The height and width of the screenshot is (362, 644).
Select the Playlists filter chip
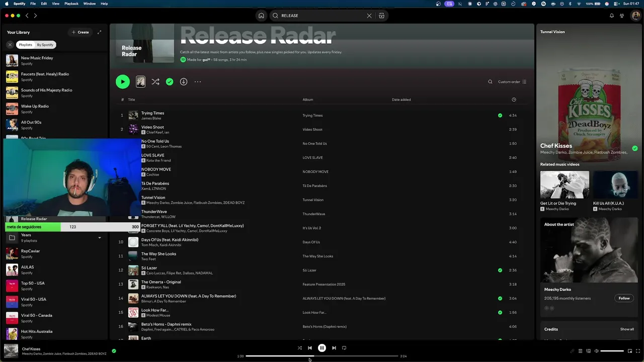[x=25, y=45]
